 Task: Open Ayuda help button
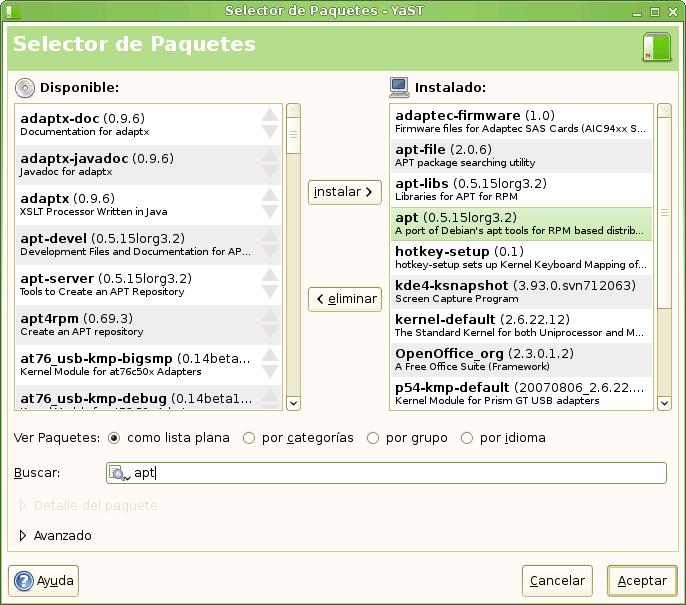[43, 581]
